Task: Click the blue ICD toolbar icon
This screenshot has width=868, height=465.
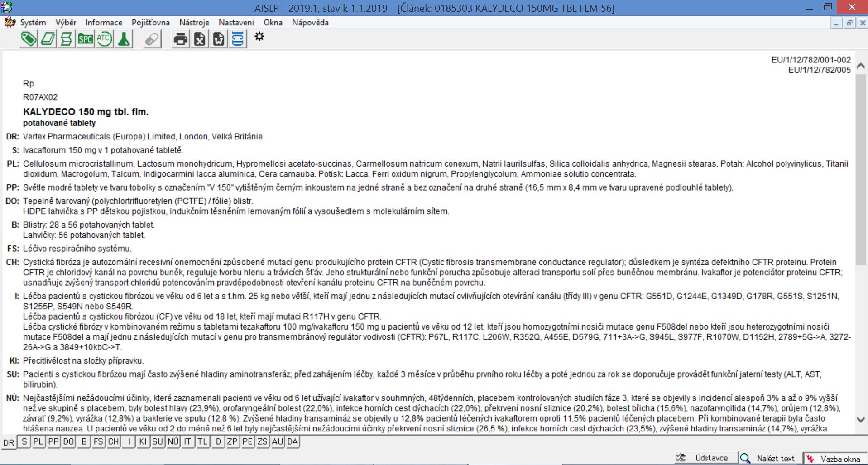Action: (237, 39)
